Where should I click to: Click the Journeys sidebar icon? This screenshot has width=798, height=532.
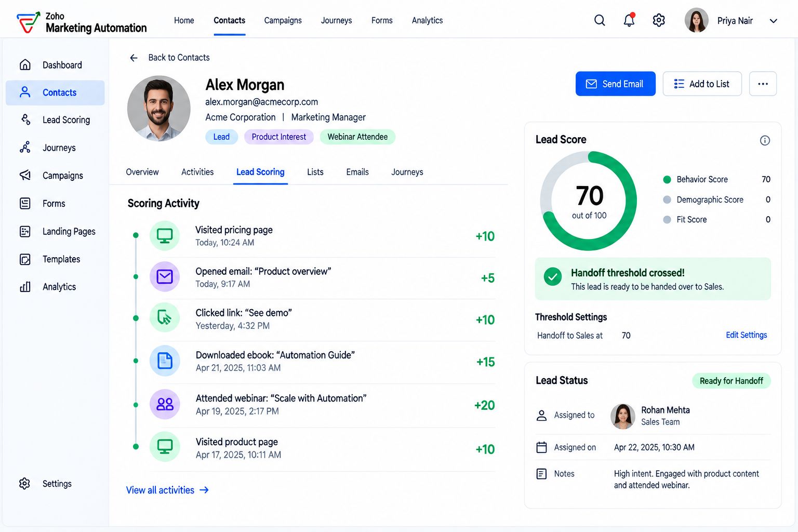(x=25, y=148)
